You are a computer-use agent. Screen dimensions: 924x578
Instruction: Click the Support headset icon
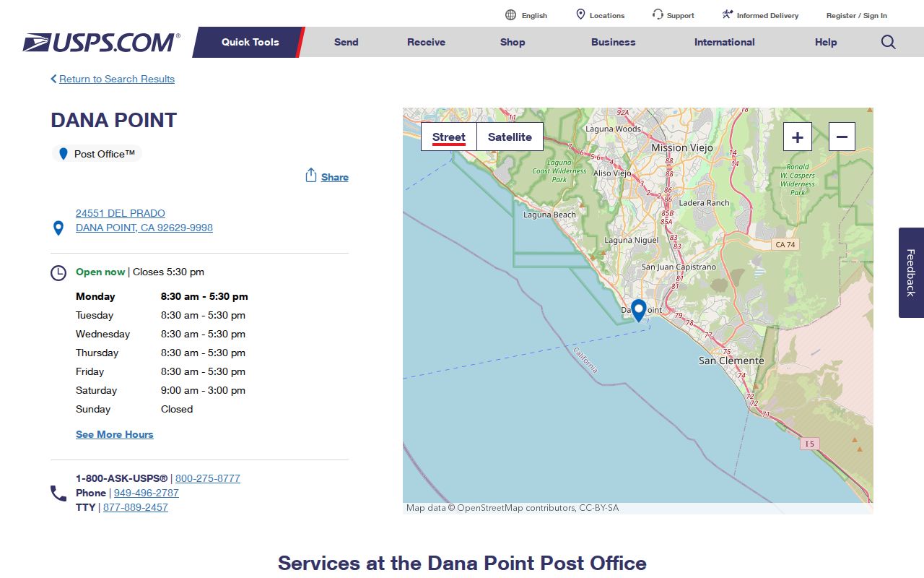tap(658, 14)
